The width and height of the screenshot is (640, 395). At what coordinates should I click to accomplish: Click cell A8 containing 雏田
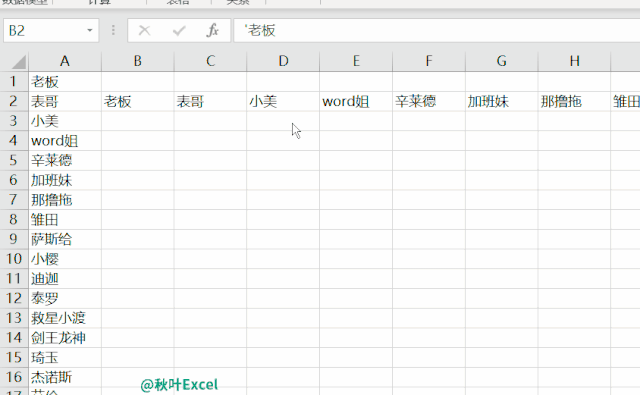coord(65,220)
